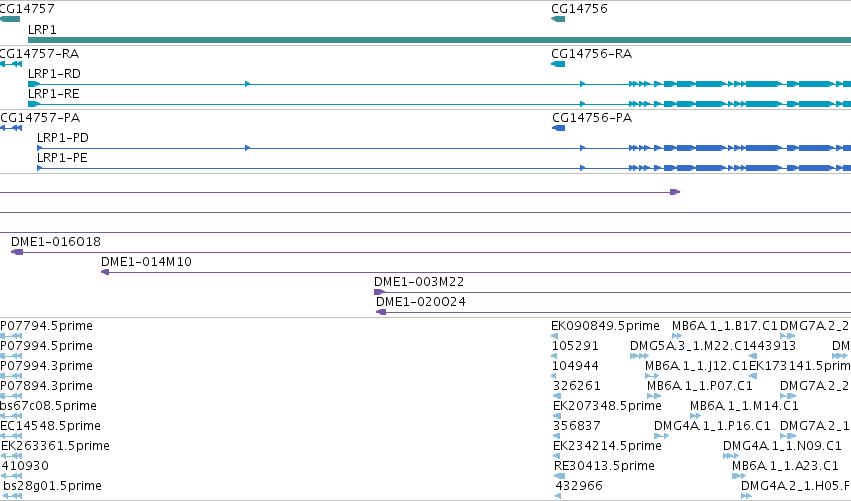851x501 pixels.
Task: Click the EK173141.5prime label
Action: 800,366
